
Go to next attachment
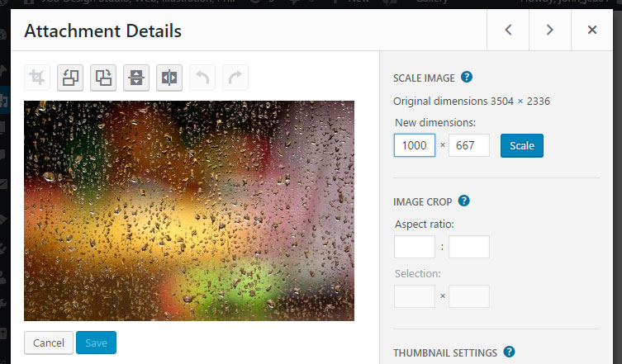tap(550, 30)
